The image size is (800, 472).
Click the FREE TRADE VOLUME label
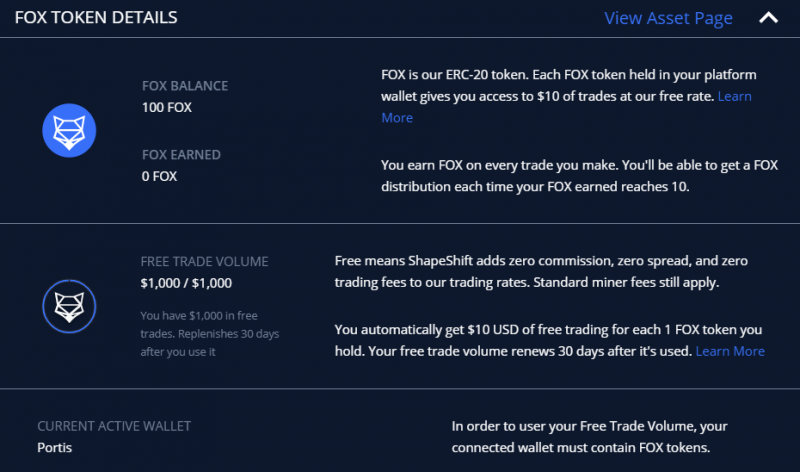(x=204, y=262)
